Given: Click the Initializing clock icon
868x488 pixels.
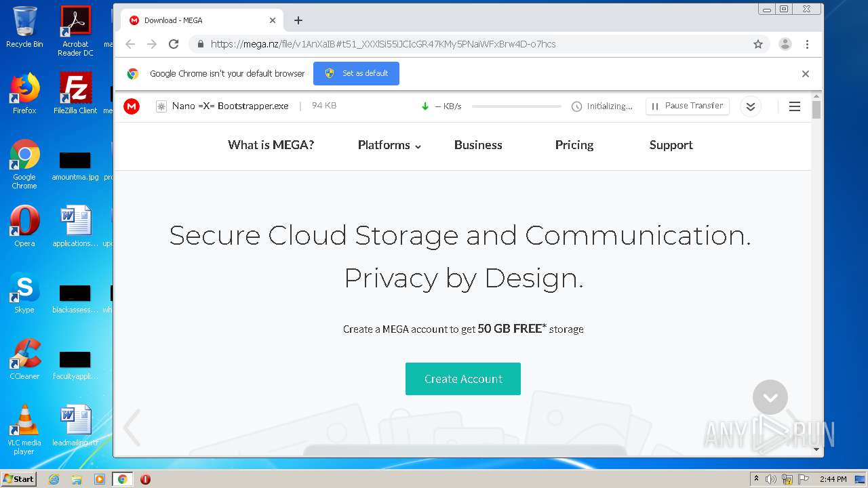Looking at the screenshot, I should tap(576, 106).
